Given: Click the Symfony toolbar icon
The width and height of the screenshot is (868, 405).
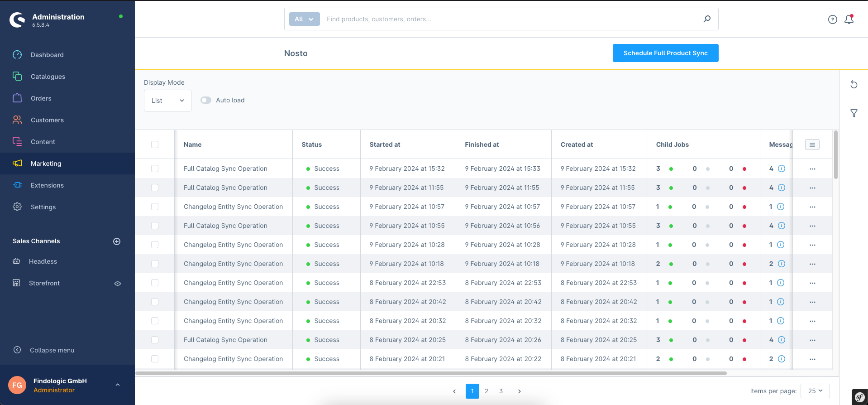Looking at the screenshot, I should click(860, 397).
